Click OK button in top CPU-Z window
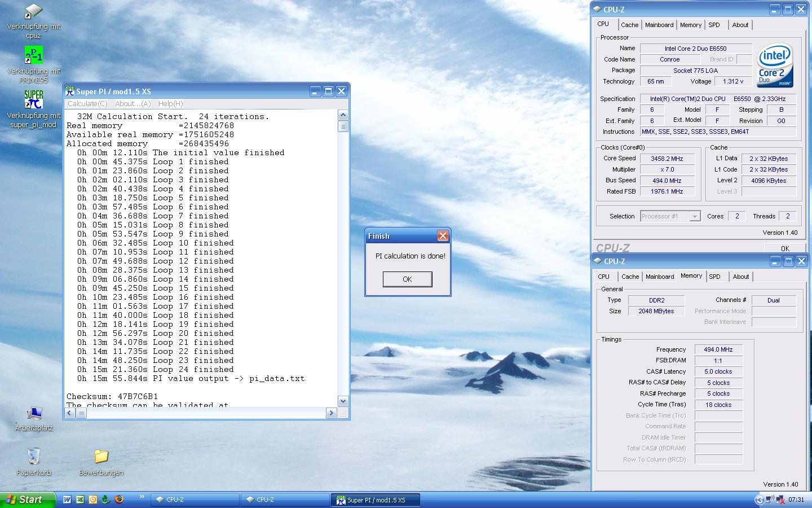Screen dimensions: 812x508 [x=785, y=248]
